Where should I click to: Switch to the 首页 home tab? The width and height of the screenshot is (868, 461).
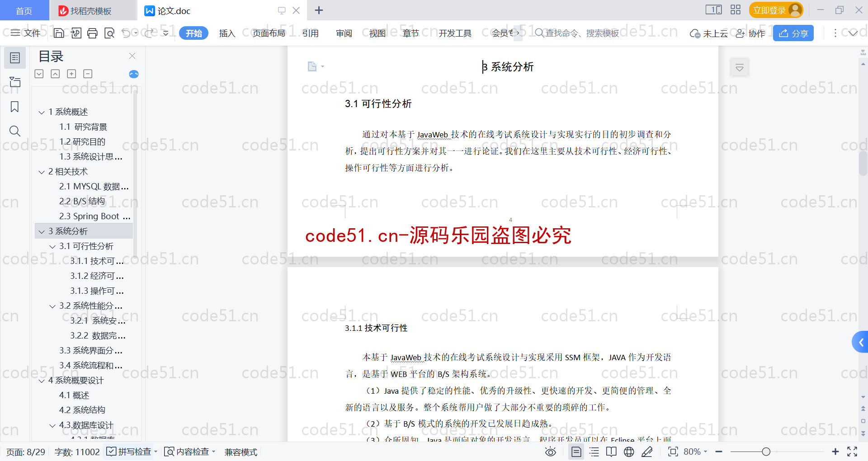point(24,10)
